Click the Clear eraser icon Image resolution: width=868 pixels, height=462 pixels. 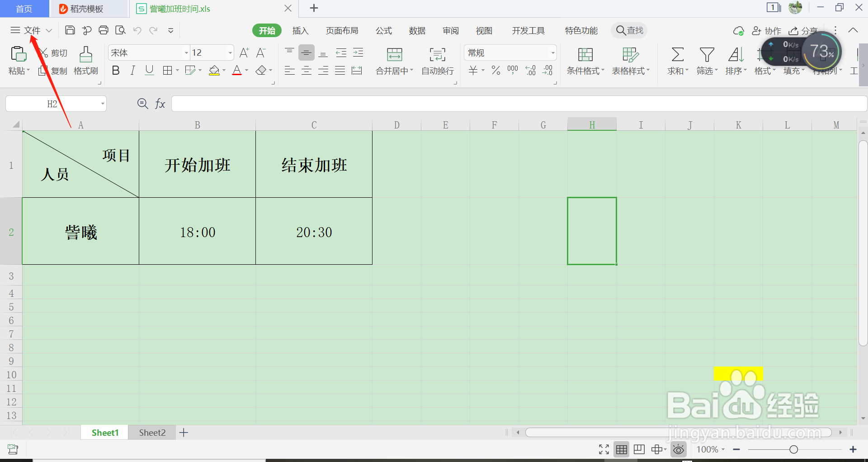click(261, 71)
